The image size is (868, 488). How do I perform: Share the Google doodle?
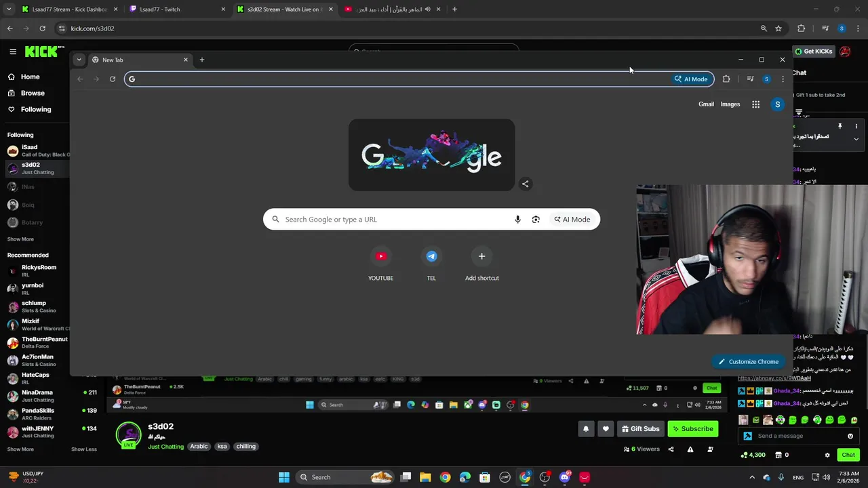pos(525,184)
